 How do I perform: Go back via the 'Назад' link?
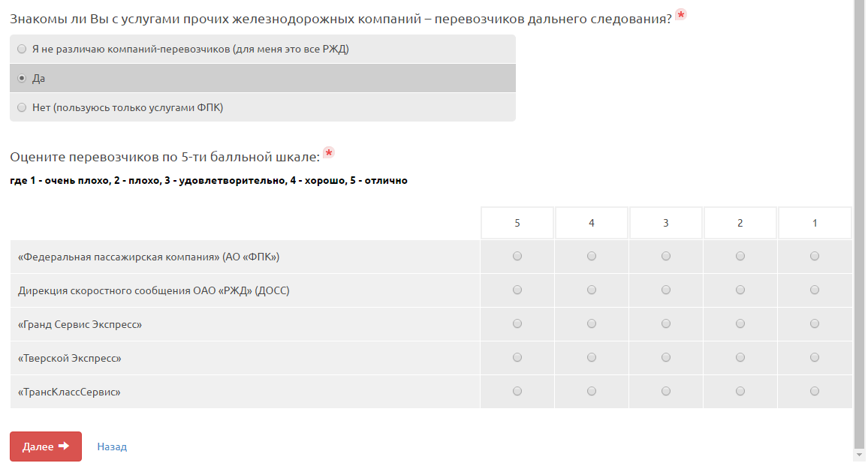point(112,446)
